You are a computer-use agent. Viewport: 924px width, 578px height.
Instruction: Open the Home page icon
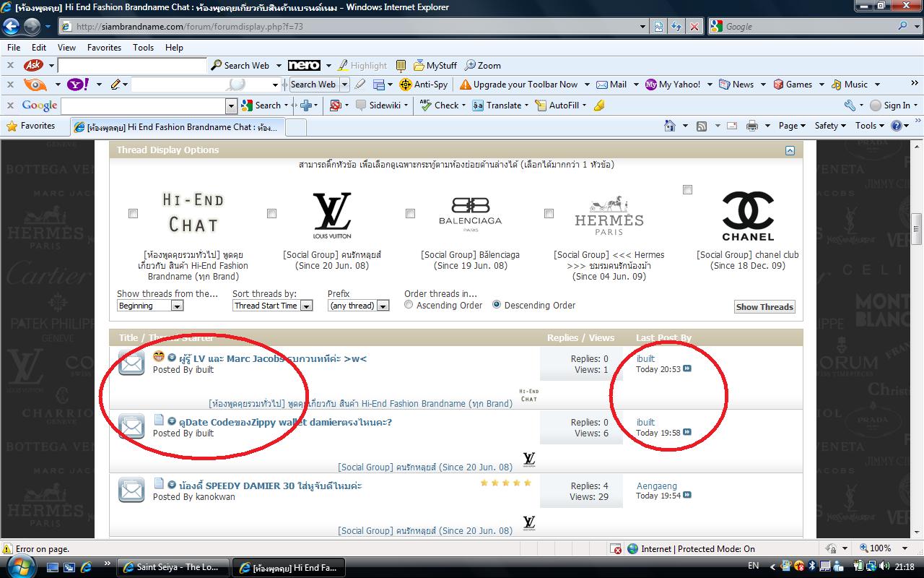(670, 126)
